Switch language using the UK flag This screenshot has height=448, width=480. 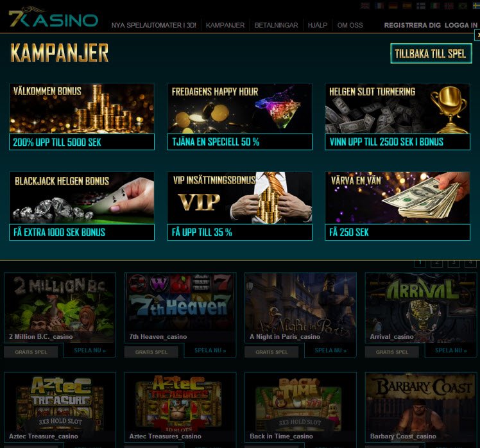tap(364, 6)
